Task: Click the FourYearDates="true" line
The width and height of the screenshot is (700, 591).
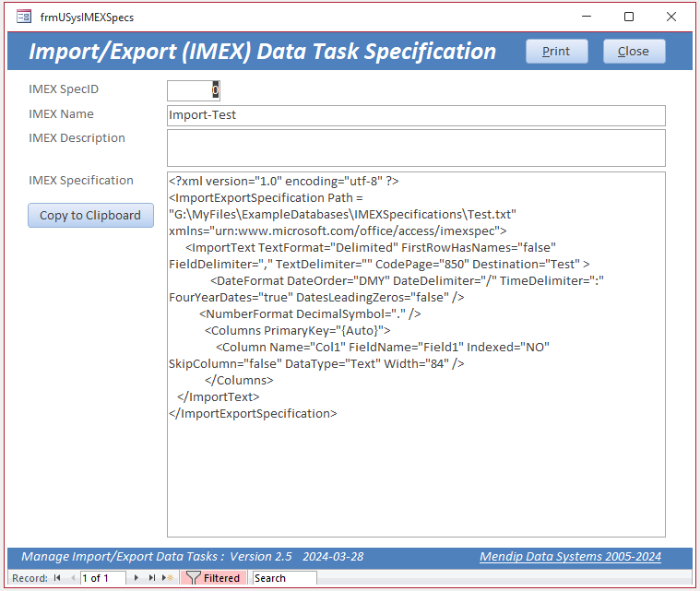Action: [316, 297]
